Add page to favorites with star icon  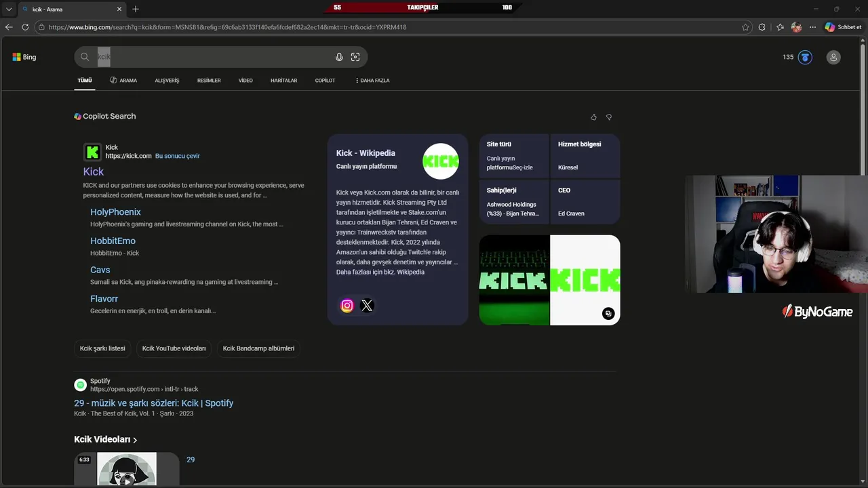coord(745,27)
